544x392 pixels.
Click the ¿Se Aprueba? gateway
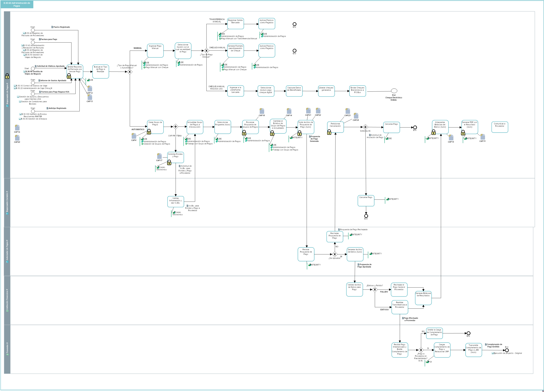tap(335, 254)
